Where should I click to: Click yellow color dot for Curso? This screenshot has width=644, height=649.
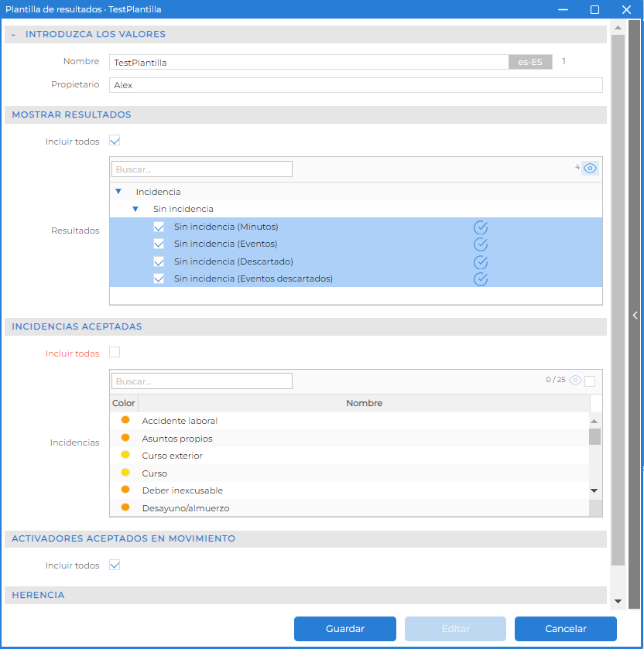tap(125, 473)
